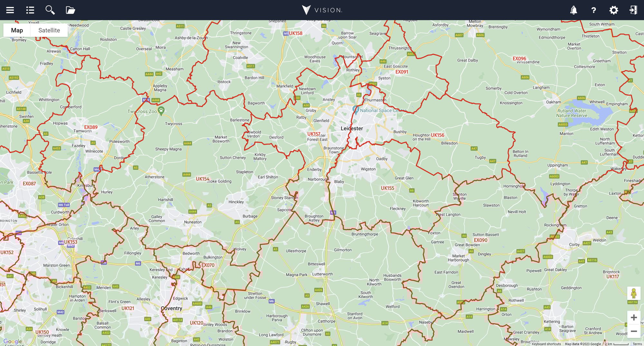The width and height of the screenshot is (644, 346).
Task: Zoom in with the plus button
Action: point(634,318)
